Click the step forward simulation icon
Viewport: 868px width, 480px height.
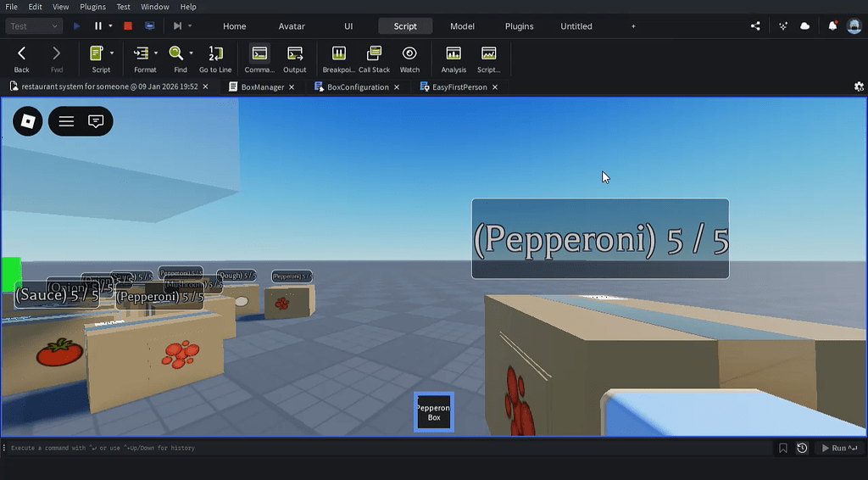[177, 26]
